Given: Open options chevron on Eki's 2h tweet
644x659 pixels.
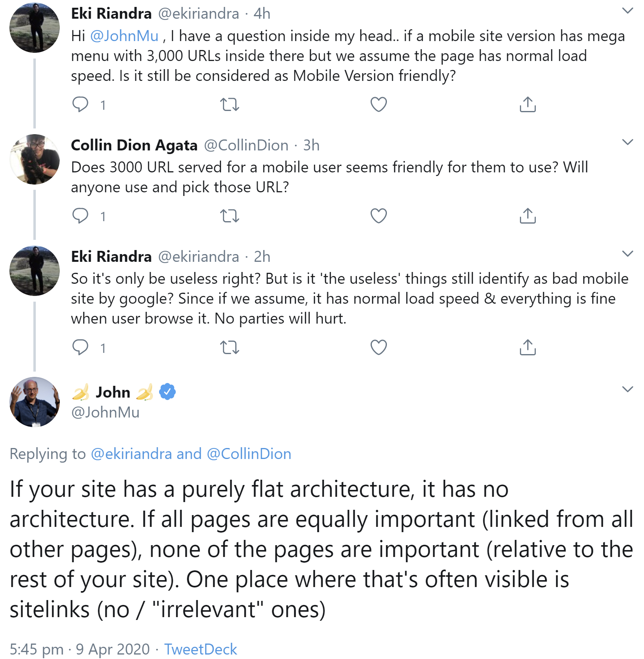Looking at the screenshot, I should [628, 254].
